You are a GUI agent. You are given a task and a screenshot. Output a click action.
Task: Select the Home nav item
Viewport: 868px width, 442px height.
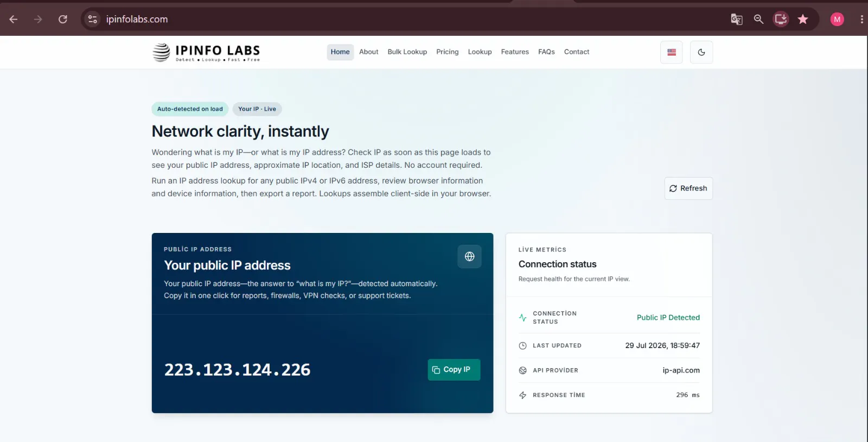tap(340, 52)
